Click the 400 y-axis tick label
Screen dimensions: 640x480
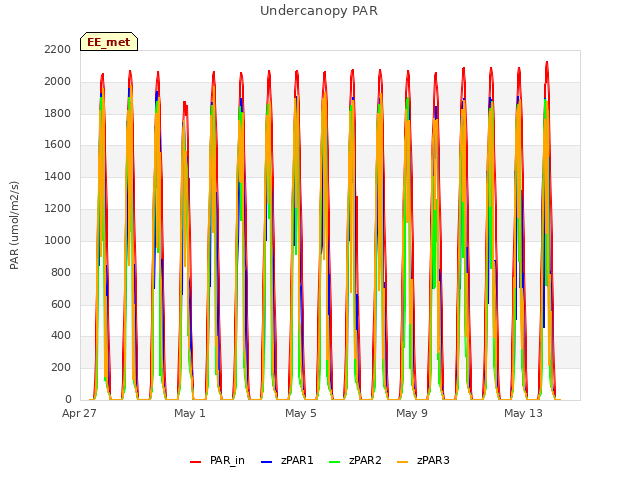61,336
